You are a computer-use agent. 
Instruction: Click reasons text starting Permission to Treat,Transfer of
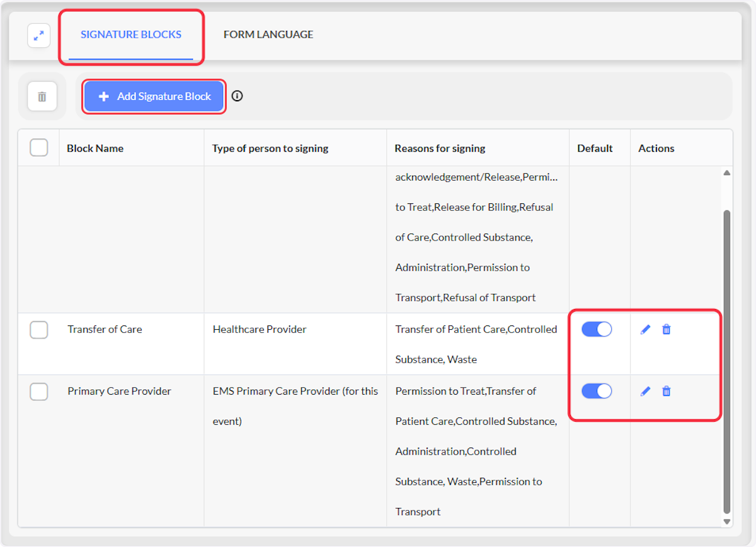(476, 451)
